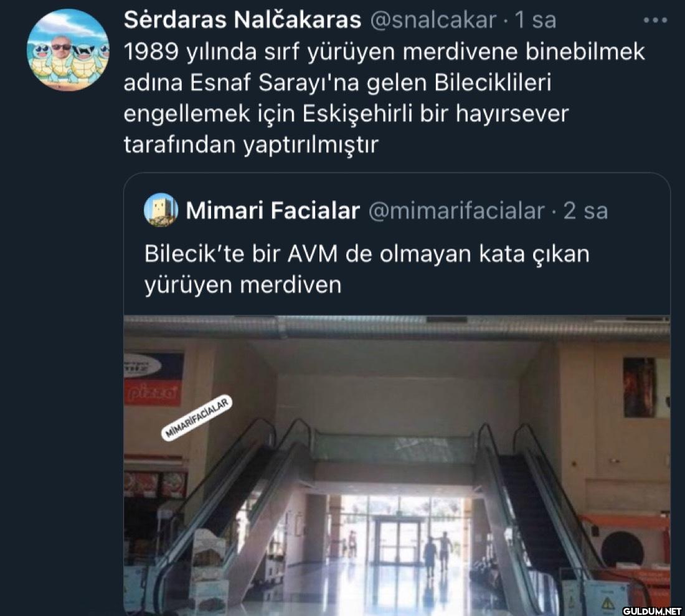This screenshot has width=685, height=616.
Task: Open the @mimarifacialar handle
Action: (456, 211)
